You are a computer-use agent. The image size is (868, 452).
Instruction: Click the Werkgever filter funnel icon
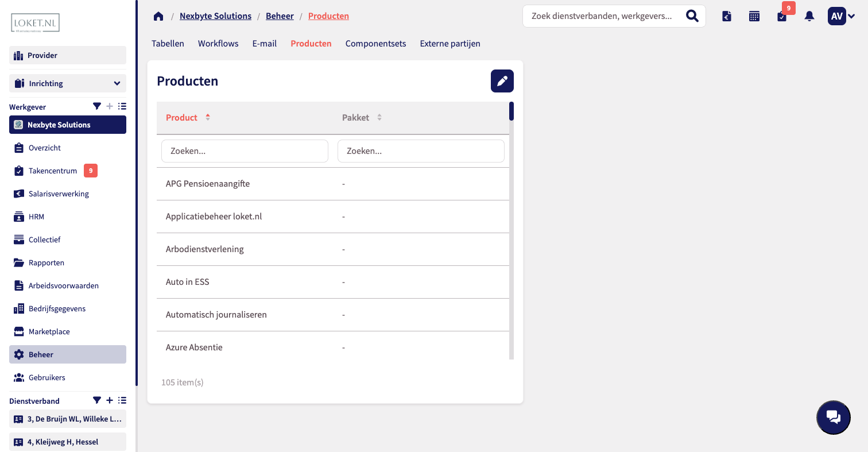coord(97,106)
